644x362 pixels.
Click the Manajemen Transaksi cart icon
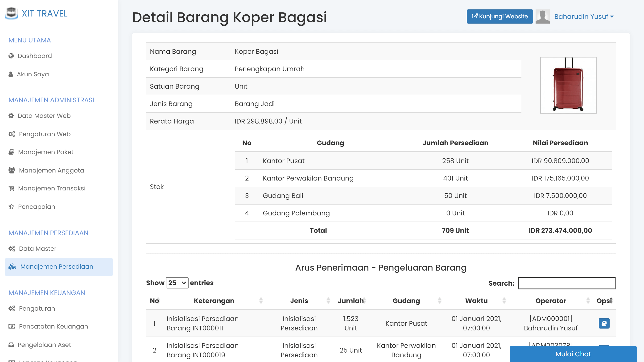pyautogui.click(x=11, y=188)
